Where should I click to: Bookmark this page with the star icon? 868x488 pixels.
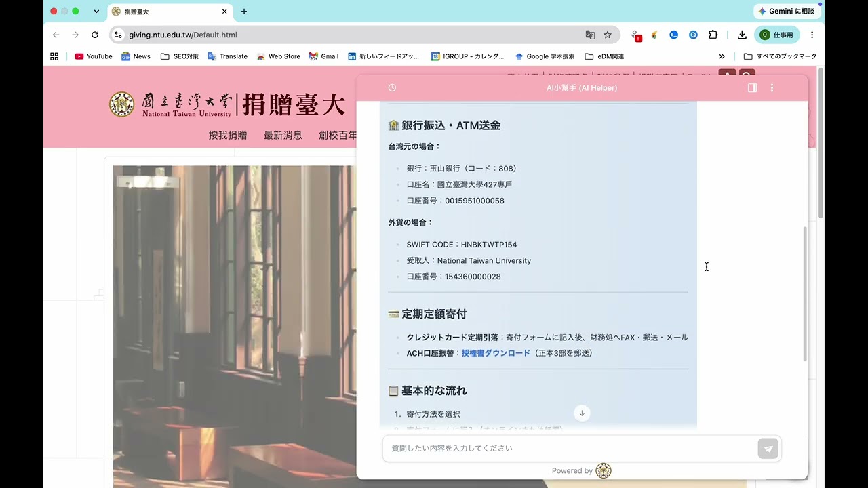point(608,35)
